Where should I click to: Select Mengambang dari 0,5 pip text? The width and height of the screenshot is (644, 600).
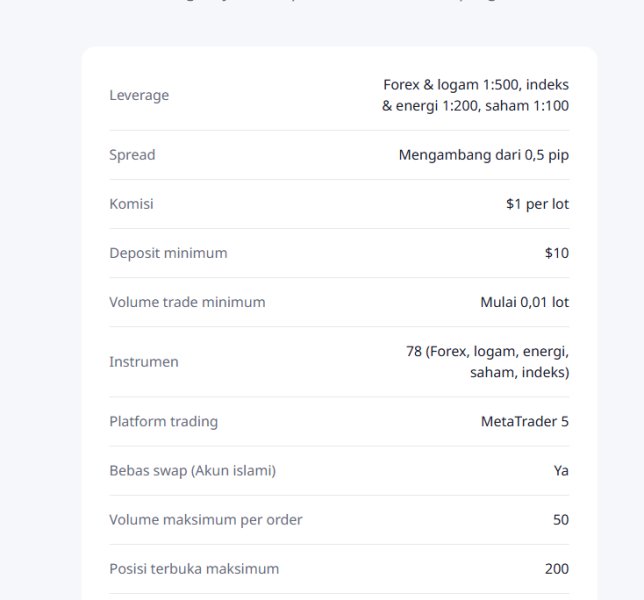pos(484,155)
